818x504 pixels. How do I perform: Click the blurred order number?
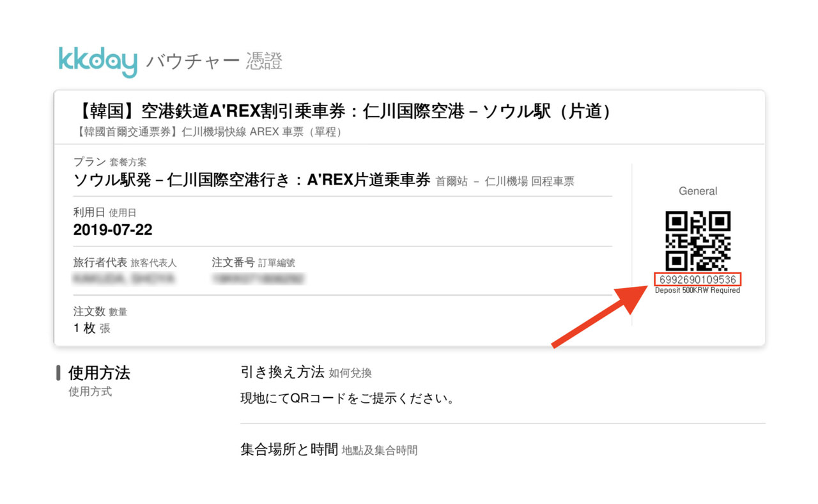tap(259, 279)
